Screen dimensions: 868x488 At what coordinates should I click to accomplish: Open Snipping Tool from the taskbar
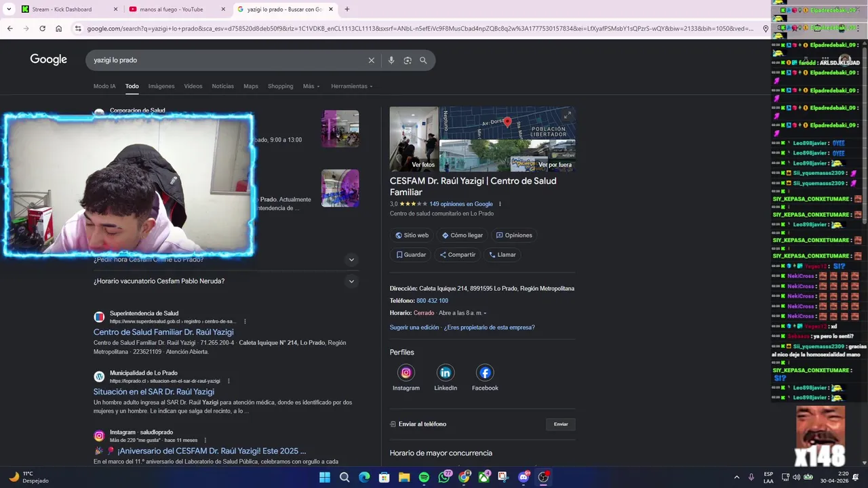503,477
